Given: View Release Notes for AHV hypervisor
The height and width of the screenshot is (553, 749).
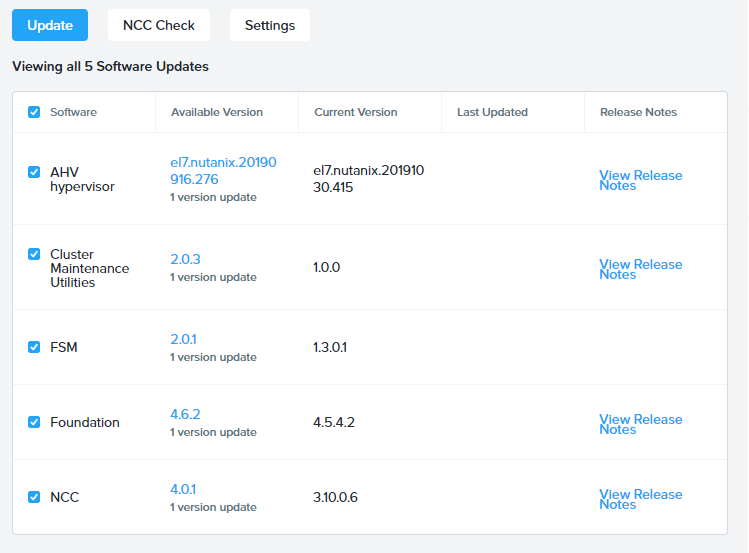Looking at the screenshot, I should coord(641,180).
